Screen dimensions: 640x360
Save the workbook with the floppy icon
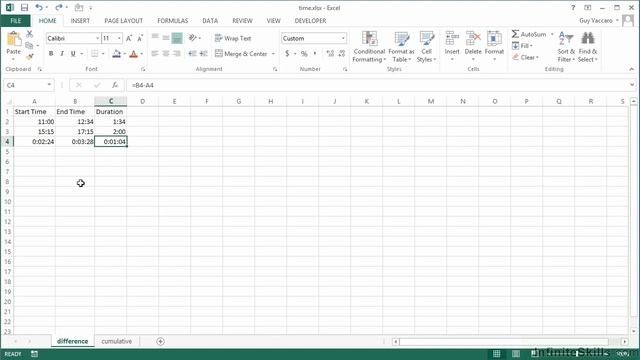24,8
